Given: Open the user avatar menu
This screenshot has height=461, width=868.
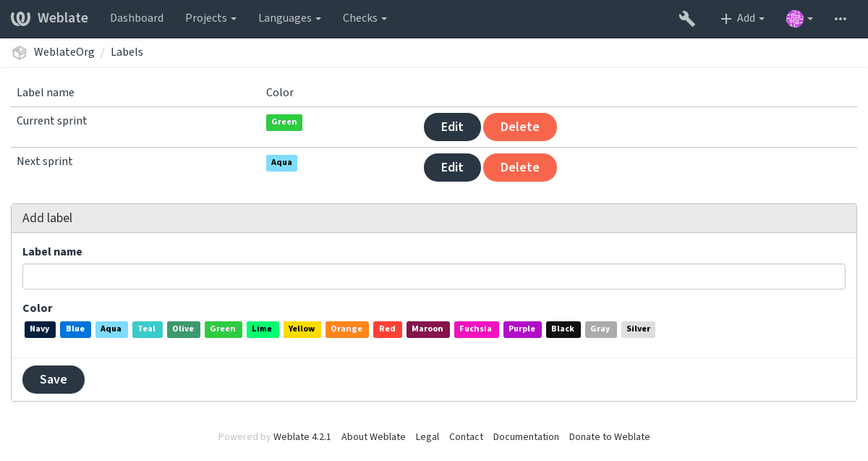Looking at the screenshot, I should (x=799, y=19).
